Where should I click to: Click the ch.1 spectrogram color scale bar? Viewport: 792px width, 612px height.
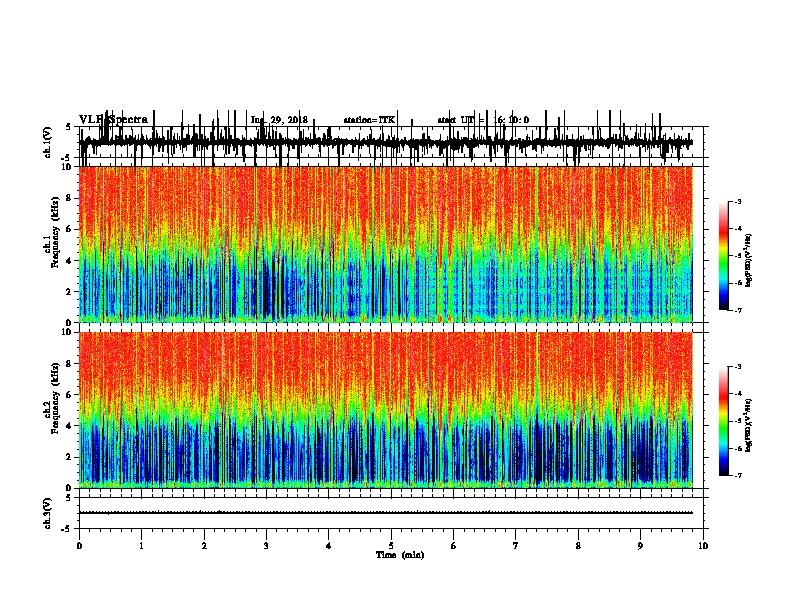tap(724, 256)
